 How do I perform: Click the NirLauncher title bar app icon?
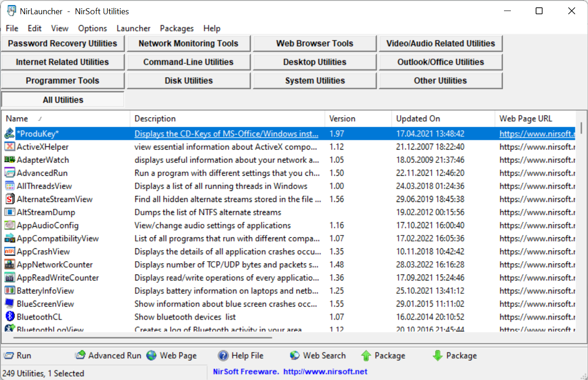(x=11, y=11)
